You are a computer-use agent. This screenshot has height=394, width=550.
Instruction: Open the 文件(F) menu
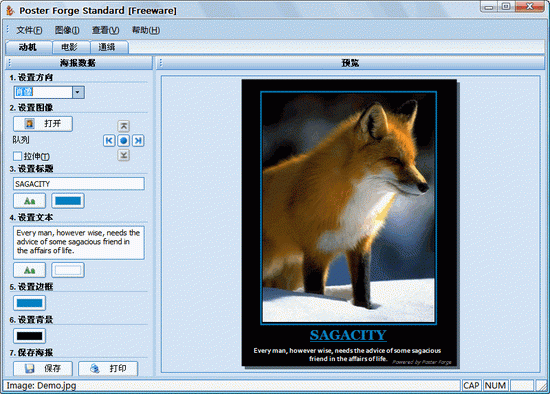pos(29,30)
